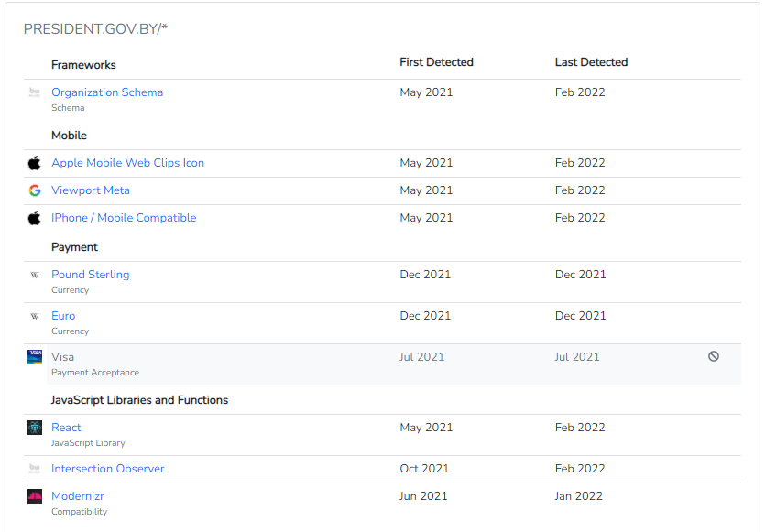The image size is (765, 532).
Task: Click May 2021 first detected for React
Action: coord(426,428)
